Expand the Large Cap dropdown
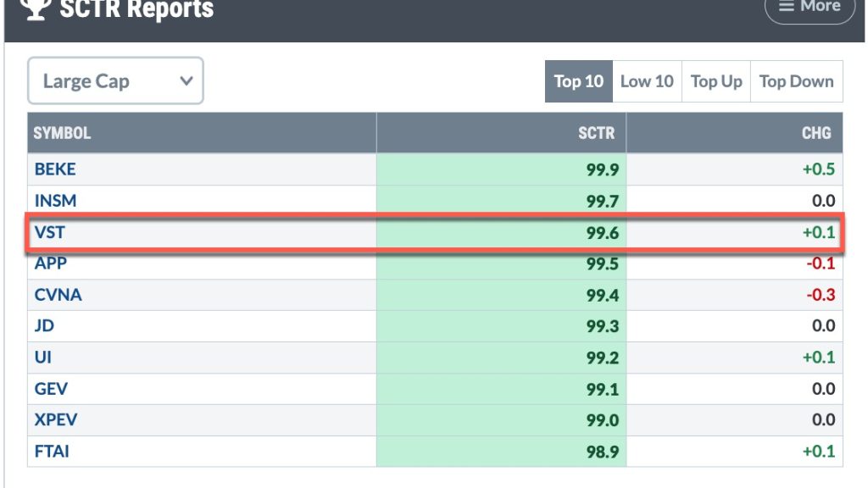The image size is (868, 488). coord(115,80)
